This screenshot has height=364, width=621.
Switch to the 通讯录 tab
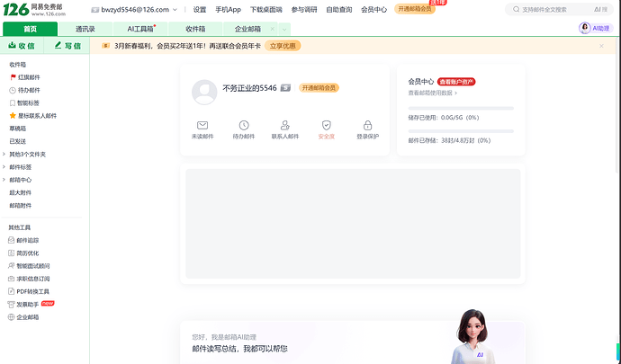[85, 29]
